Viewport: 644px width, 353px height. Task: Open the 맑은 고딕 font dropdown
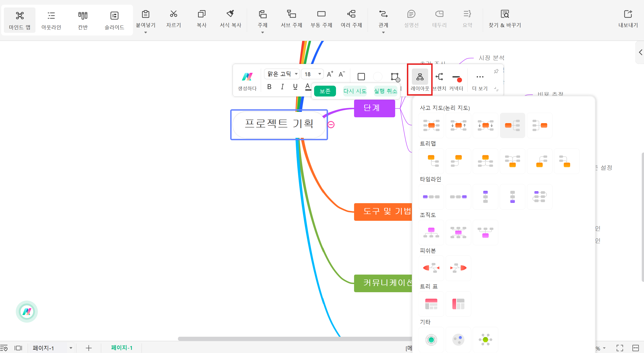point(282,74)
